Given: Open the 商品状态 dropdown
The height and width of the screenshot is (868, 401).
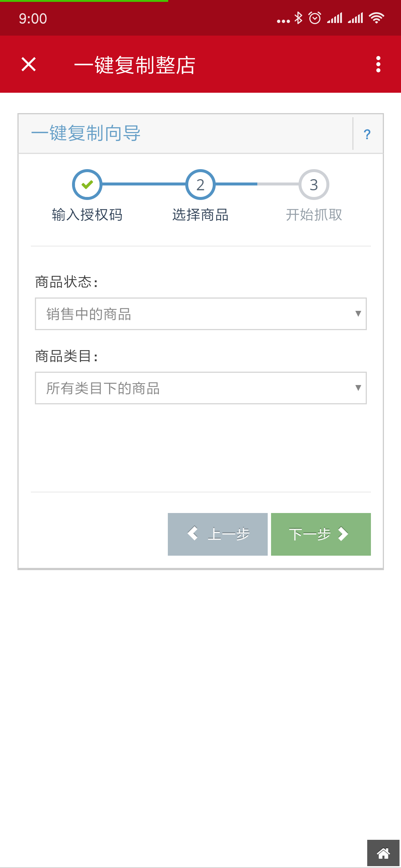Looking at the screenshot, I should [x=201, y=314].
